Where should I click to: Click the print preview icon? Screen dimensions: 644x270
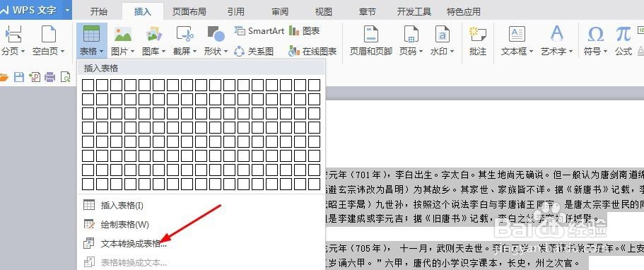click(65, 77)
